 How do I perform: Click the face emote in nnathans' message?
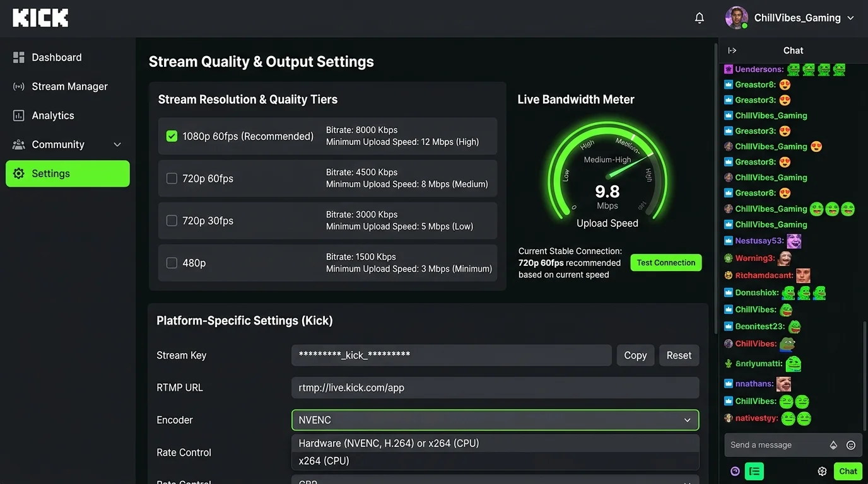point(783,383)
